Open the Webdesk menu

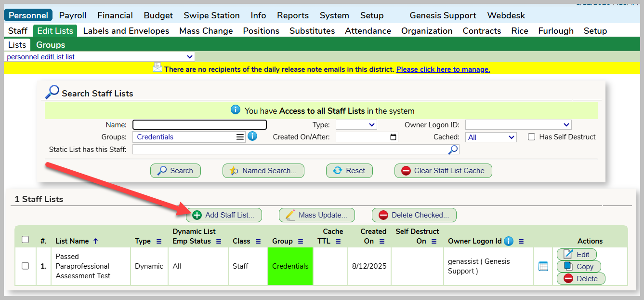[506, 15]
